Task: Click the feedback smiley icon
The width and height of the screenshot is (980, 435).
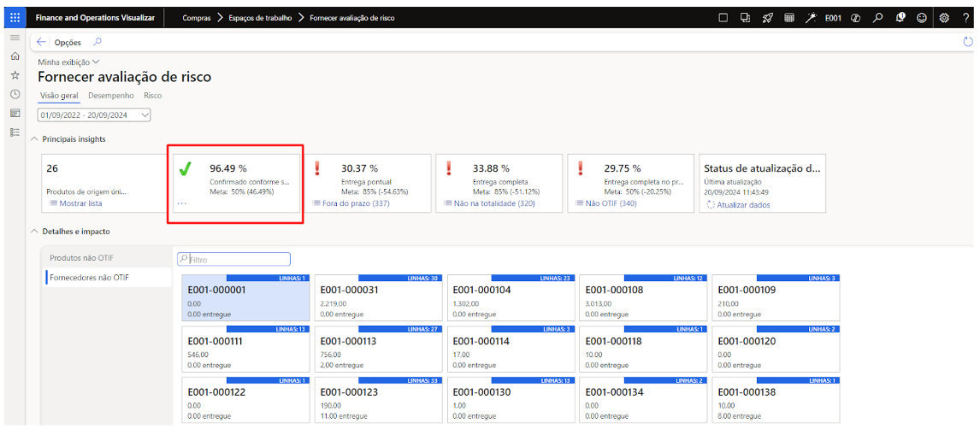Action: tap(922, 17)
